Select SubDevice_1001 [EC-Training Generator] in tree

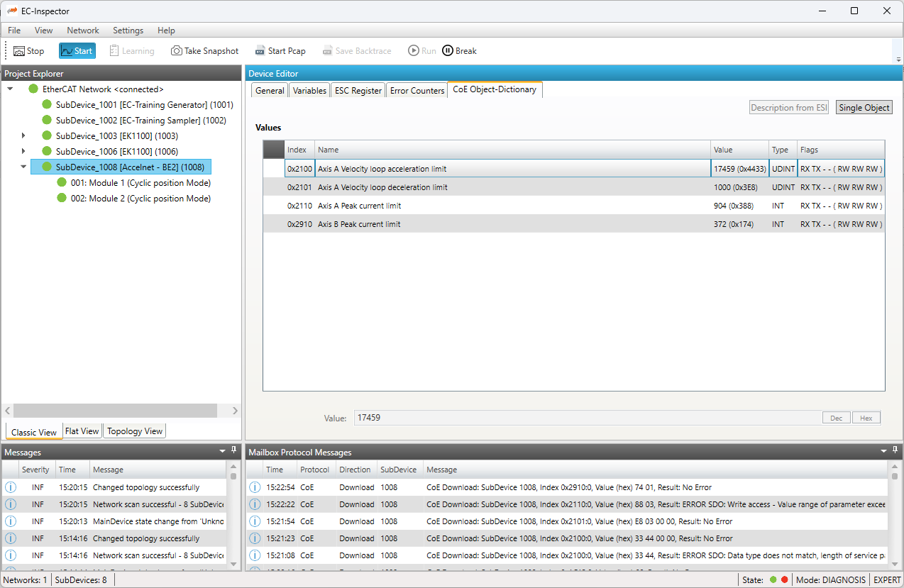point(144,105)
